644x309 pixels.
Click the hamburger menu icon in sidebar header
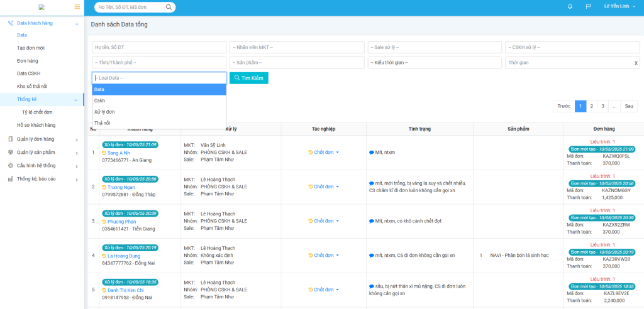tap(77, 6)
